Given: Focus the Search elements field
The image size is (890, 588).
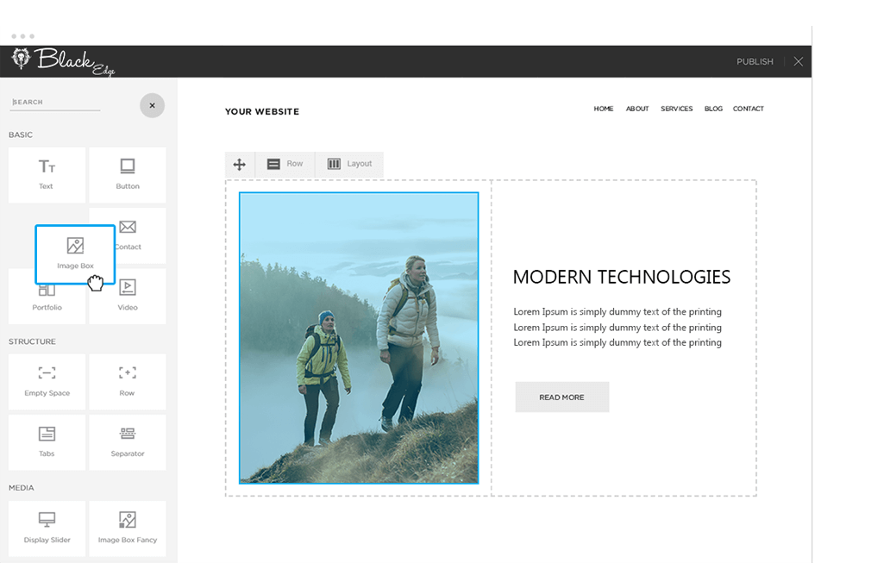Looking at the screenshot, I should (x=55, y=102).
